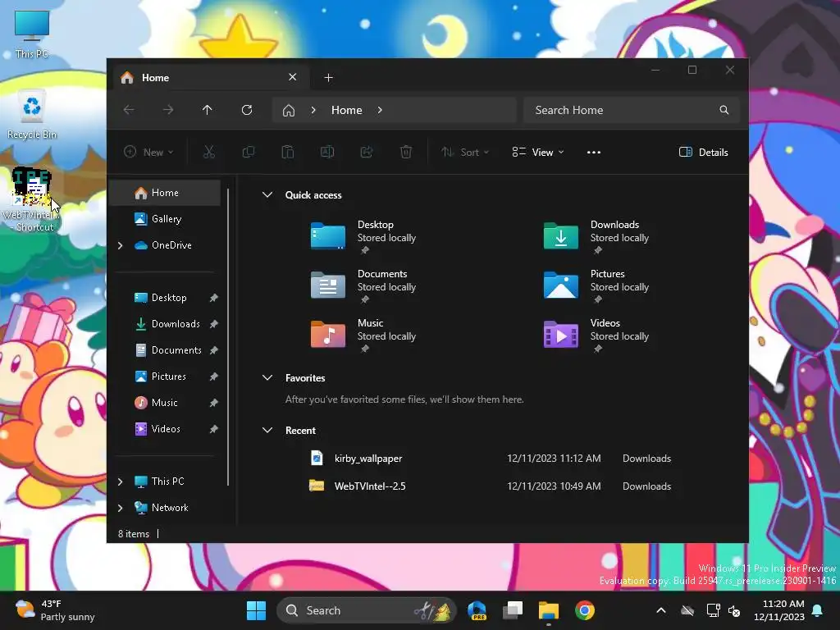Select the This PC desktop icon
Viewport: 840px width, 630px height.
pos(32,34)
